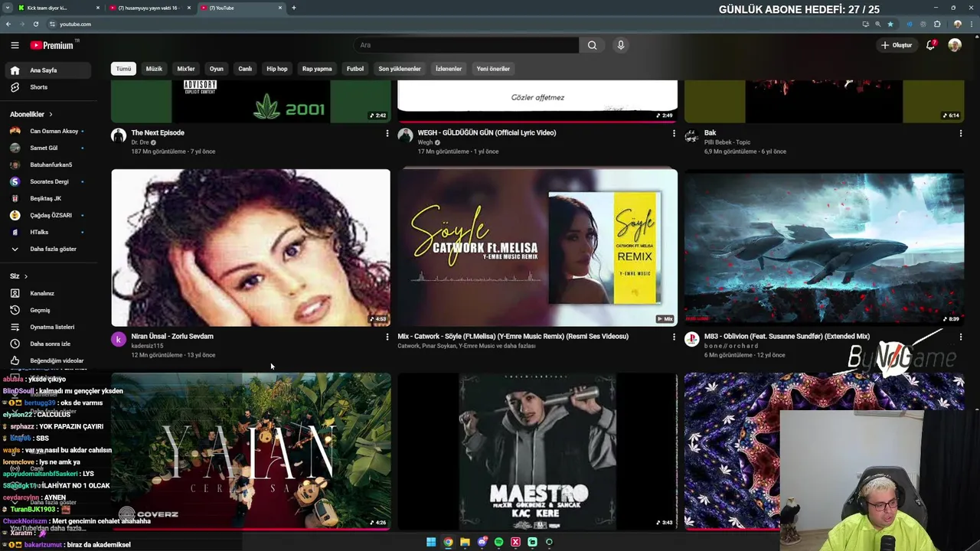The width and height of the screenshot is (980, 551).
Task: Select the Mix'ler filter chip
Action: click(186, 69)
